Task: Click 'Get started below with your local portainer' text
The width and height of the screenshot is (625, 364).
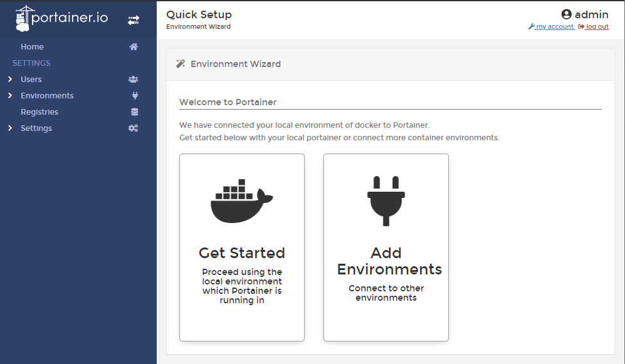Action: coord(339,137)
